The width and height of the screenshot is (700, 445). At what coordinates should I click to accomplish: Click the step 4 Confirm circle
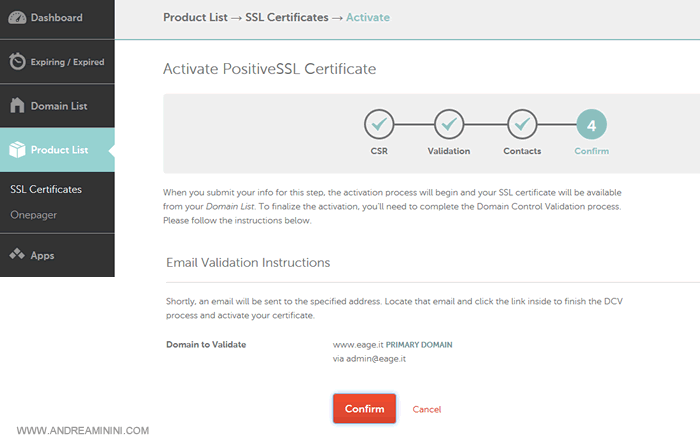tap(591, 125)
